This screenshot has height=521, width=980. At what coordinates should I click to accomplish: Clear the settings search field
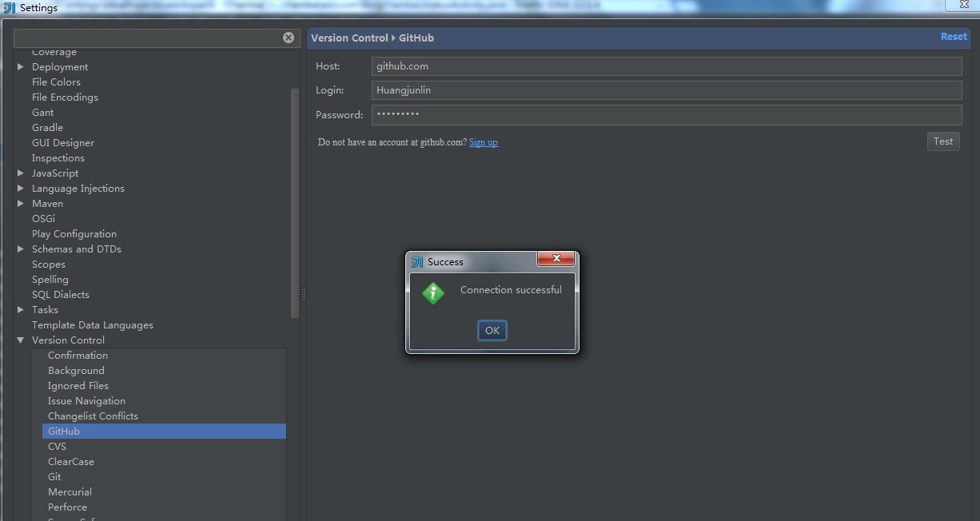point(289,38)
